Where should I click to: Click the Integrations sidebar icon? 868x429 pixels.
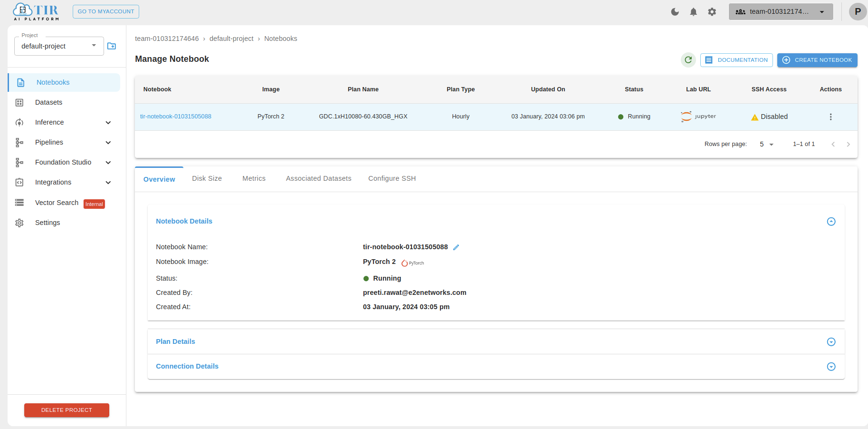click(19, 182)
